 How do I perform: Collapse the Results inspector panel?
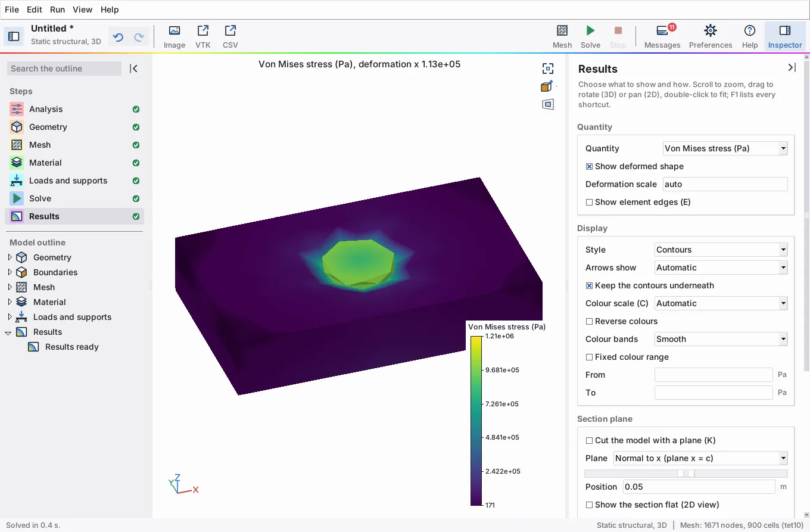click(x=792, y=68)
